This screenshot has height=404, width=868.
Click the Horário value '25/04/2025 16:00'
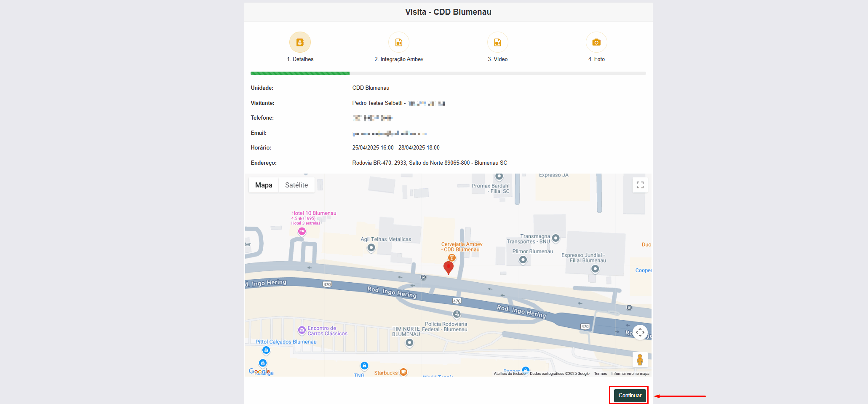point(373,148)
